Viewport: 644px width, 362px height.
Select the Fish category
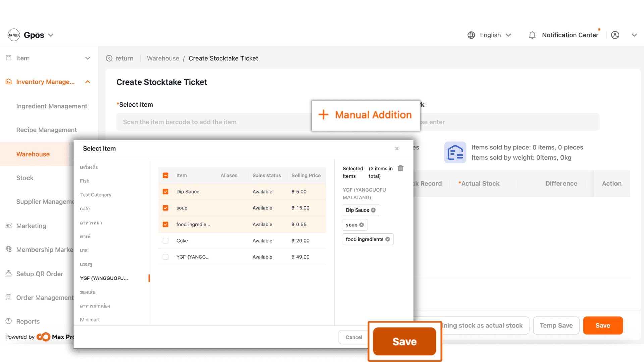85,181
